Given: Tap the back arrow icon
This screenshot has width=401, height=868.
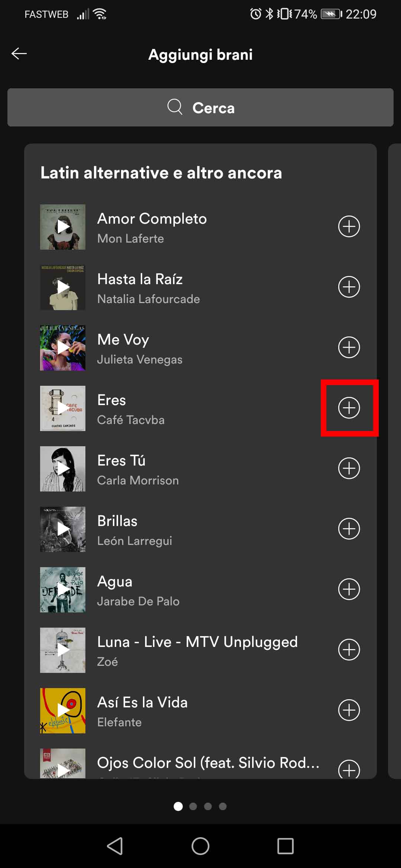Looking at the screenshot, I should [19, 54].
